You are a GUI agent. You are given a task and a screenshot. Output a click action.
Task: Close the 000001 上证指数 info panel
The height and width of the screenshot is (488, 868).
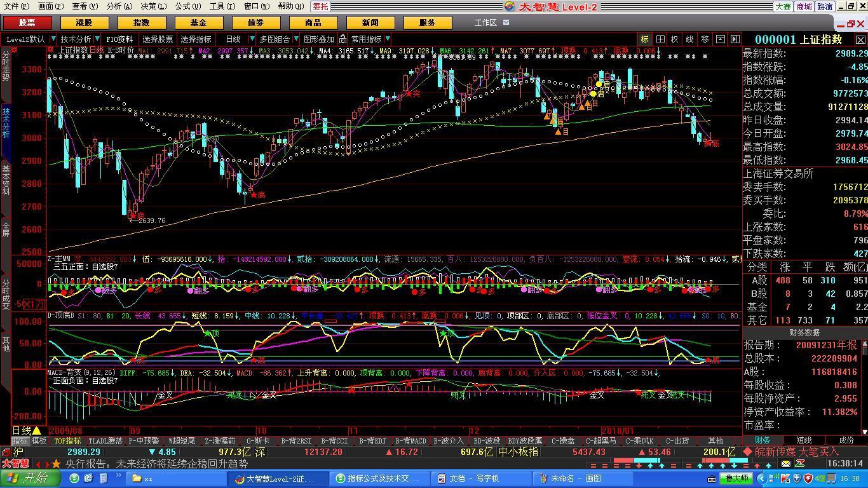point(860,39)
